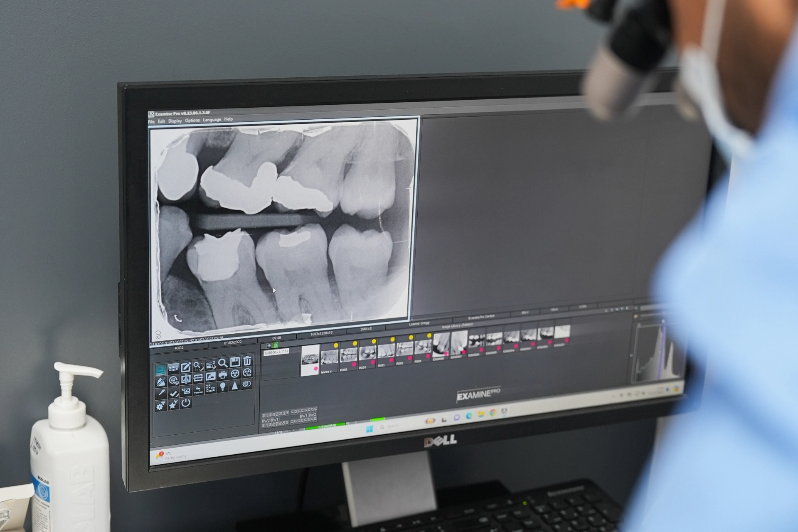798x532 pixels.
Task: Open the Edit menu
Action: [x=161, y=121]
